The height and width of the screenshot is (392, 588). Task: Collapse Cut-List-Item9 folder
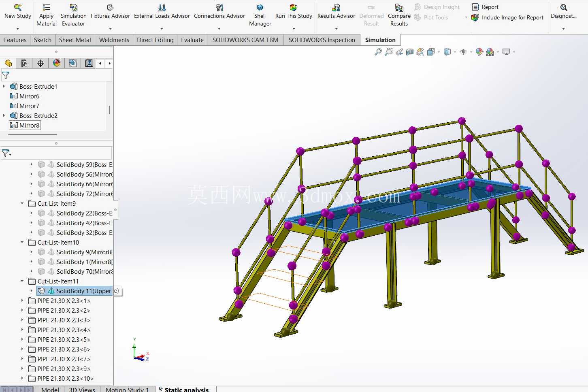tap(22, 203)
